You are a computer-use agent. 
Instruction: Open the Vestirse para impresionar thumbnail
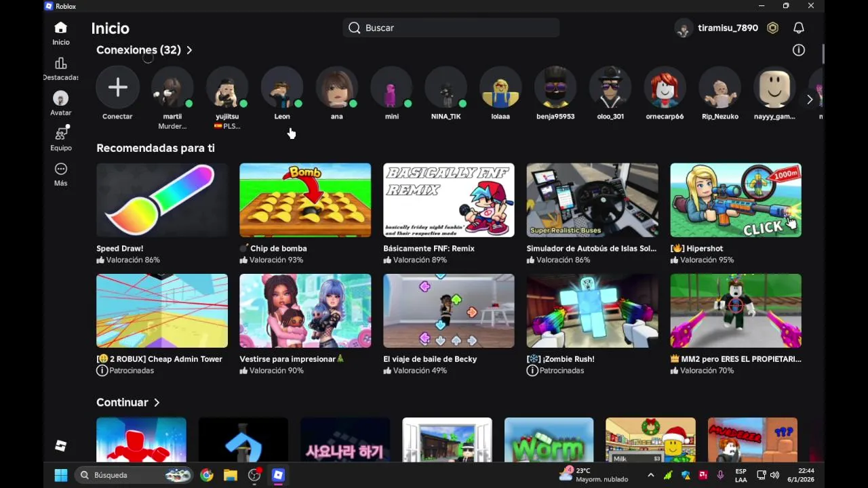click(305, 310)
